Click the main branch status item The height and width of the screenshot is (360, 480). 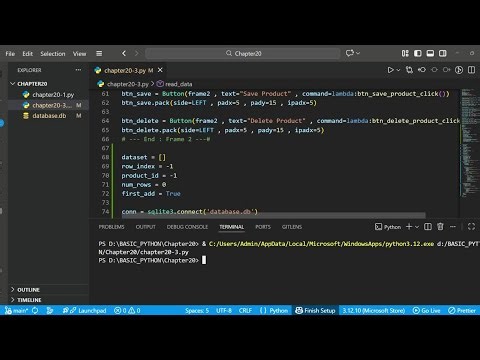(x=17, y=311)
